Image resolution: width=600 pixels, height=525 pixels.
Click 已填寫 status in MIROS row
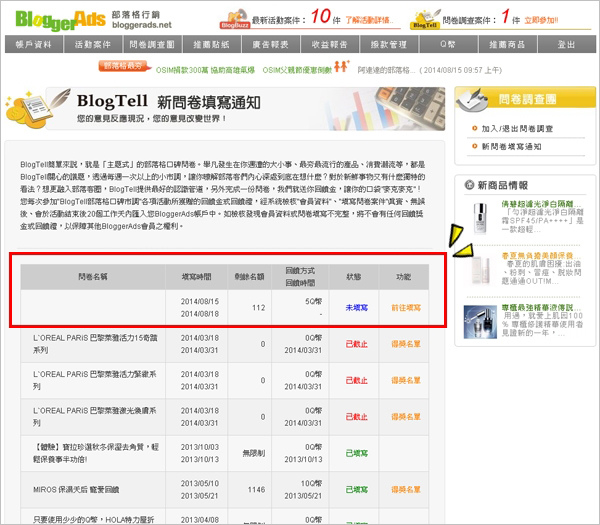click(357, 489)
